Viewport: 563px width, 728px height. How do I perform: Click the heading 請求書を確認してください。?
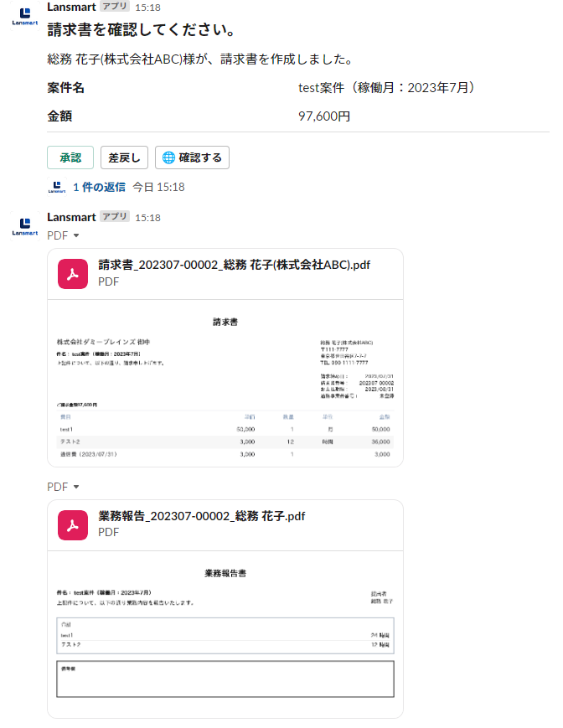point(142,29)
